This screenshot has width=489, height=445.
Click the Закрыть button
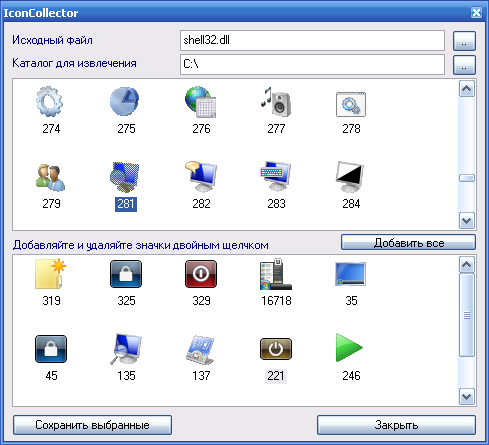pyautogui.click(x=396, y=425)
